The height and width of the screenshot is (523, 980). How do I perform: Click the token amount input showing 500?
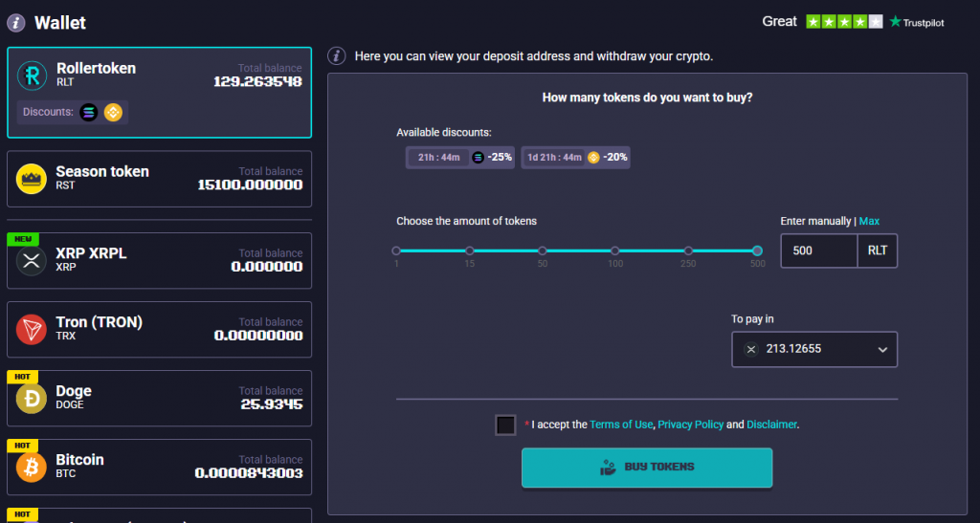pyautogui.click(x=819, y=251)
